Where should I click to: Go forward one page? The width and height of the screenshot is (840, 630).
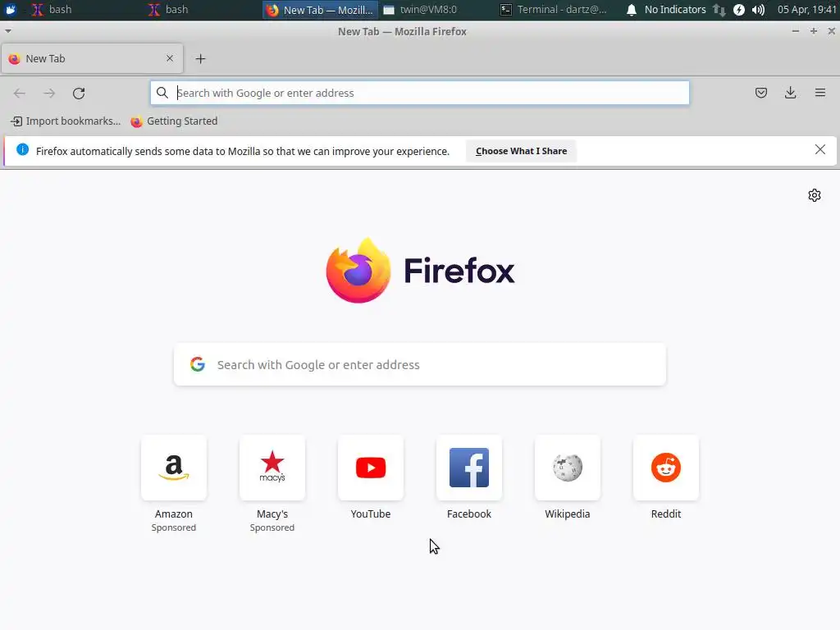point(49,94)
